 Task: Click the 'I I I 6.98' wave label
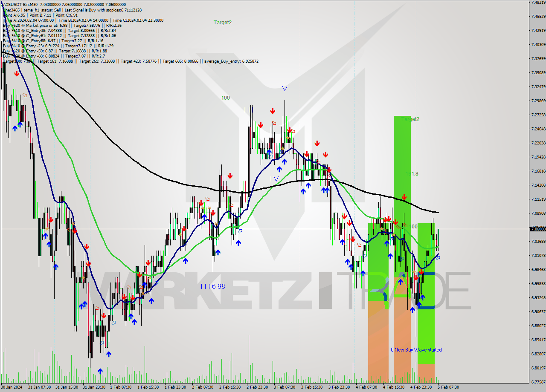pyautogui.click(x=213, y=286)
